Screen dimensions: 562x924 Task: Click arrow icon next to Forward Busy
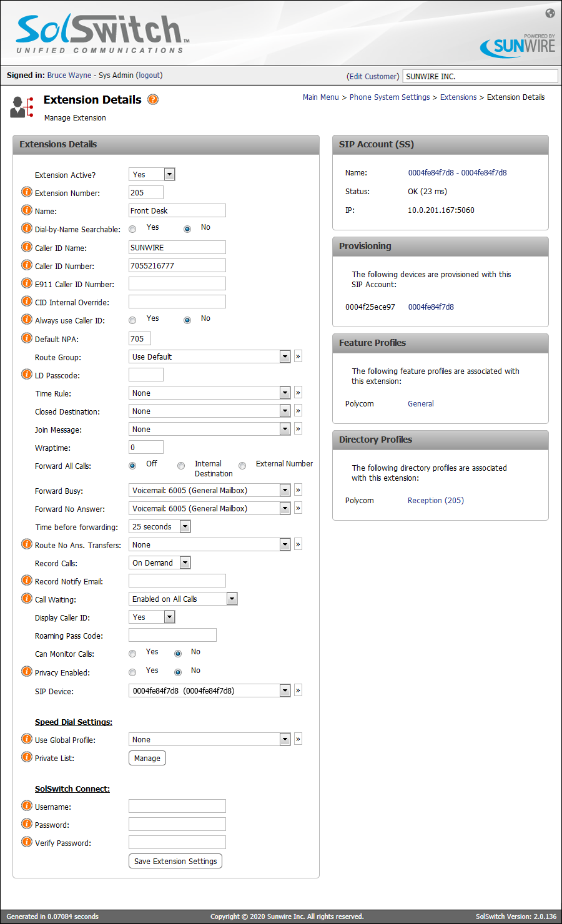pos(298,490)
